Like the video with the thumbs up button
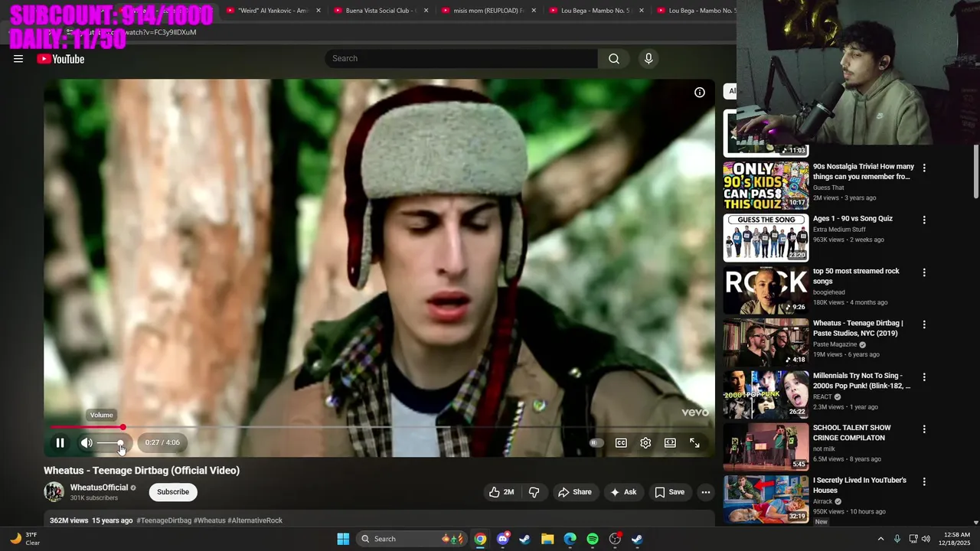This screenshot has height=551, width=980. [501, 492]
